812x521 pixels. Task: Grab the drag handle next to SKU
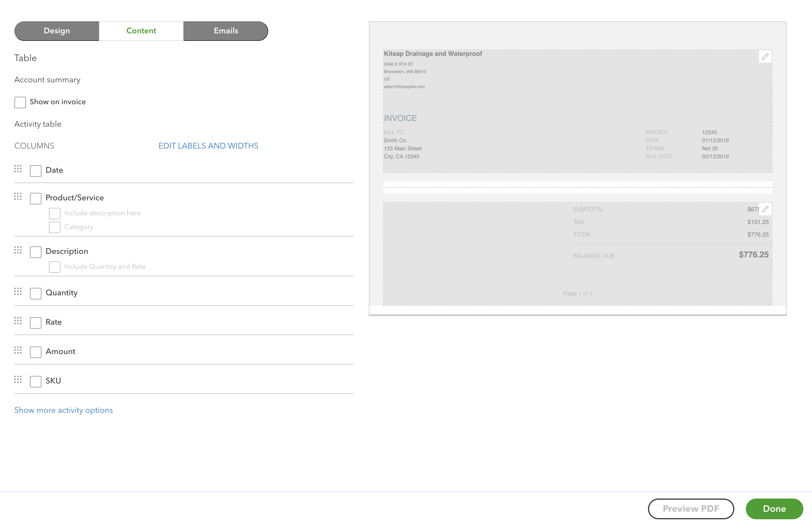point(18,380)
